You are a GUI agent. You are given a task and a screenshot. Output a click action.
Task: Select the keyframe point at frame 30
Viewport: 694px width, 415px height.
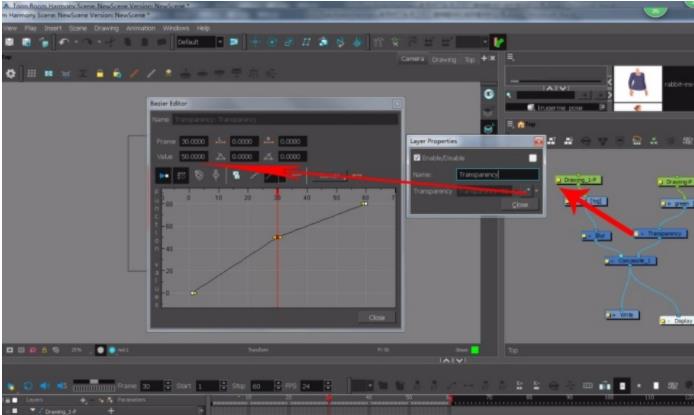click(x=277, y=237)
